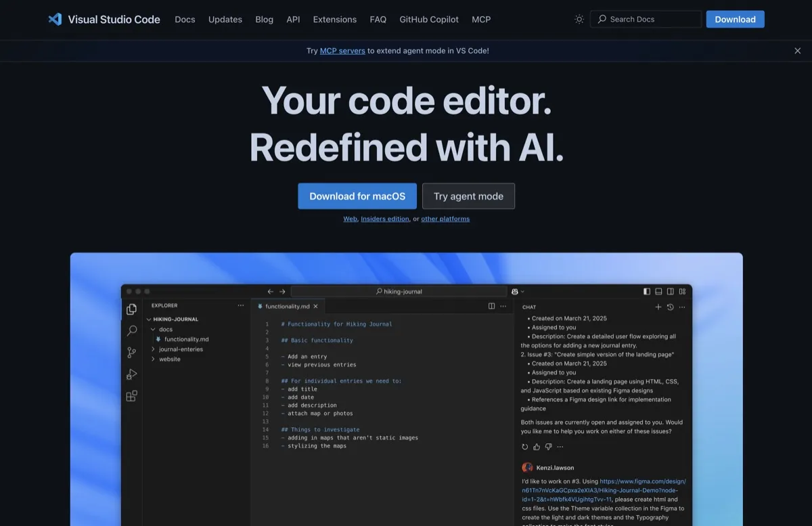Toggle light theme with the sun icon
This screenshot has width=812, height=526.
point(579,19)
